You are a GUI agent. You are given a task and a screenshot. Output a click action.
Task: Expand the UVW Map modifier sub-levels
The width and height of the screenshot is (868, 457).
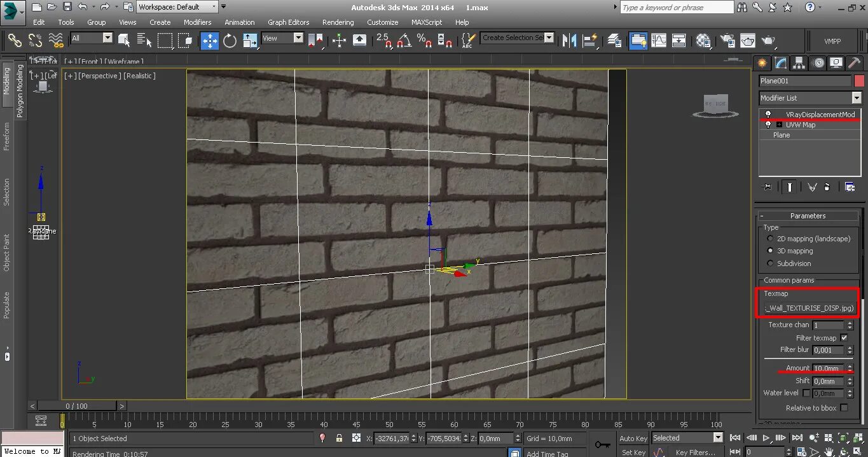779,125
